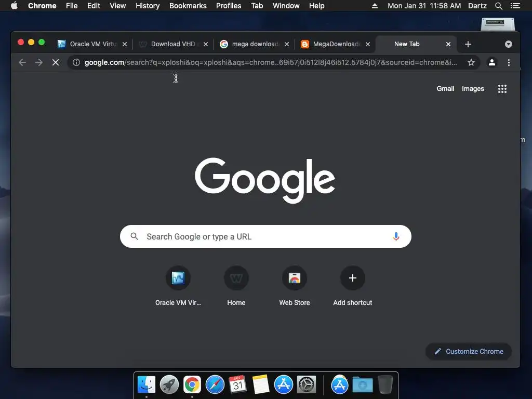Open Finder from the Dock
Viewport: 532px width, 399px height.
pos(147,384)
